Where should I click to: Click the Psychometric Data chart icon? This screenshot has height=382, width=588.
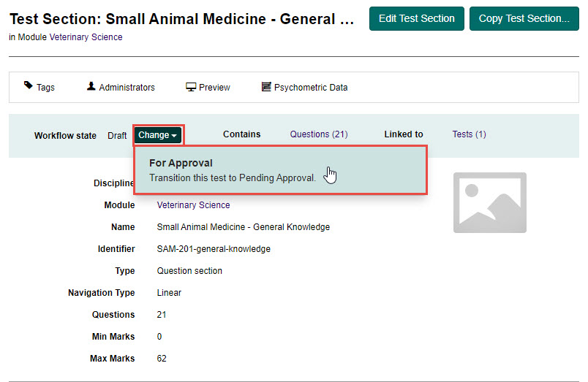point(266,87)
